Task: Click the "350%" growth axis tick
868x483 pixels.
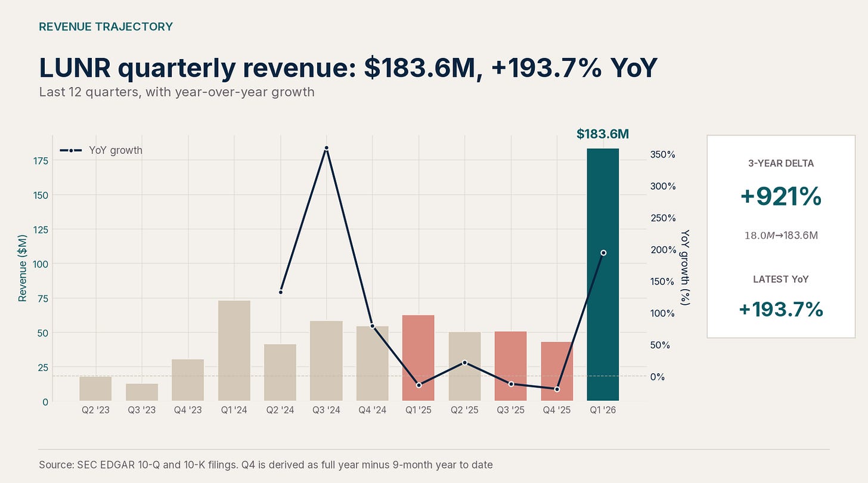Action: pyautogui.click(x=663, y=154)
